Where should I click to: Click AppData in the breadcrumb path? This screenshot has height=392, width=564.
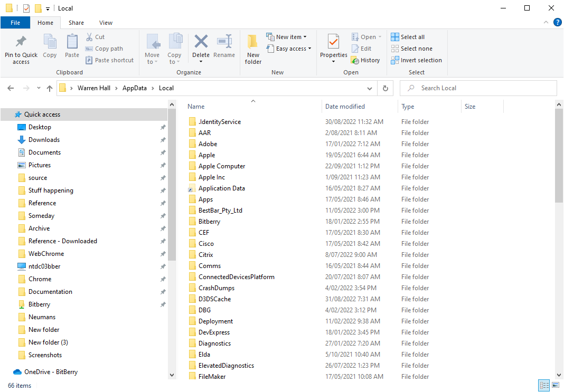coord(135,88)
